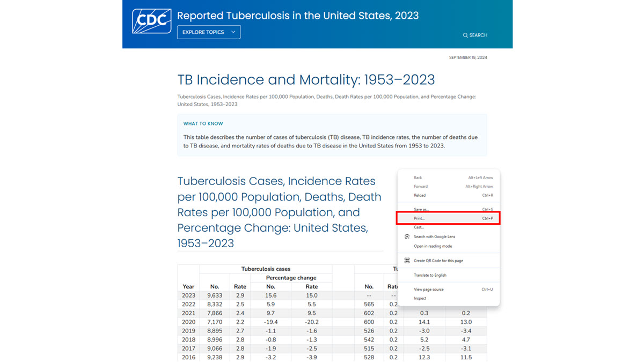Click the Tuberculosis cases column header
Viewport: 644px width, 362px height.
[266, 269]
